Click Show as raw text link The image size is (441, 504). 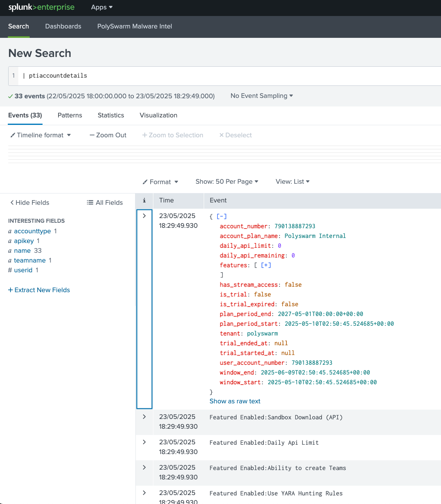click(x=235, y=401)
